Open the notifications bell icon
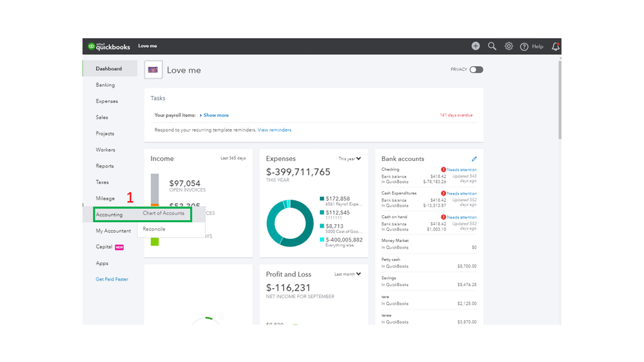 [555, 46]
